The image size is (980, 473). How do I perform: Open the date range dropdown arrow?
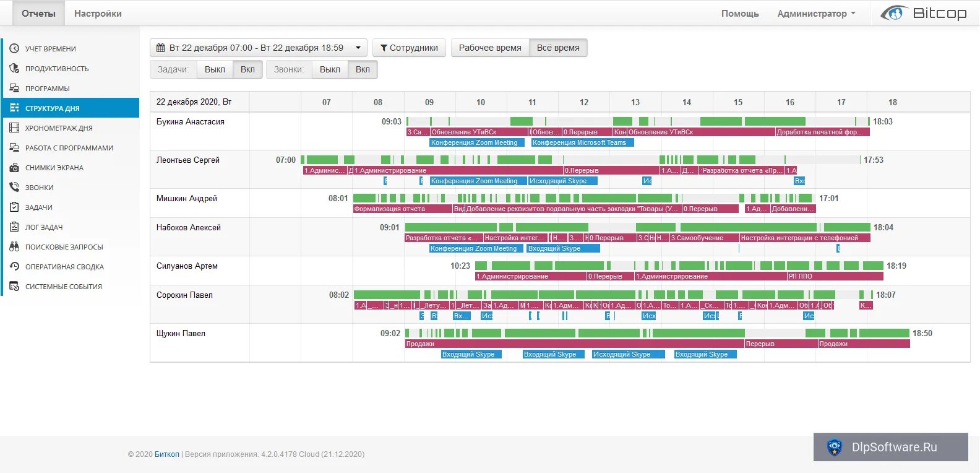tap(358, 48)
